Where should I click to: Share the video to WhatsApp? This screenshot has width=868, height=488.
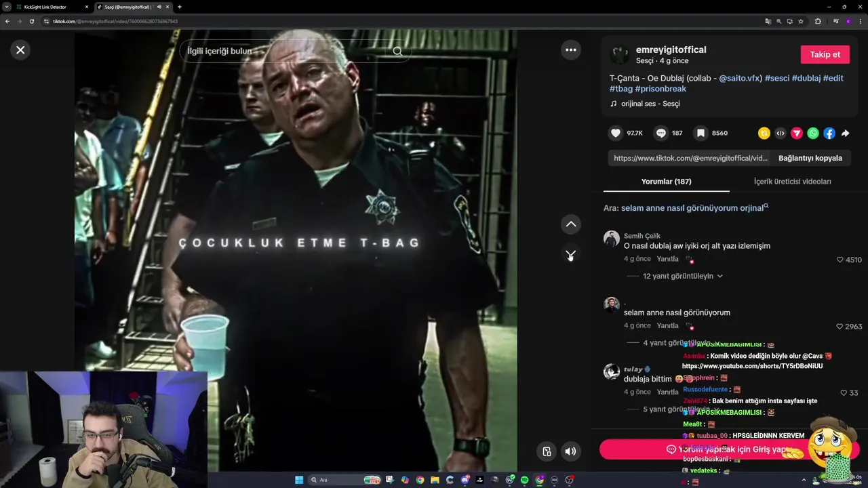coord(813,134)
